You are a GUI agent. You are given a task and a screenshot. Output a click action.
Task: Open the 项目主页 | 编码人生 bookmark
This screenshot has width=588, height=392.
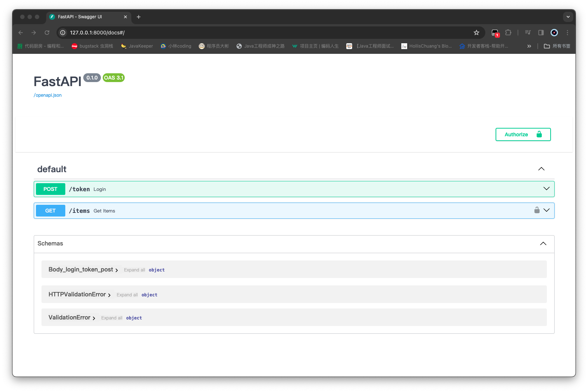click(x=315, y=46)
